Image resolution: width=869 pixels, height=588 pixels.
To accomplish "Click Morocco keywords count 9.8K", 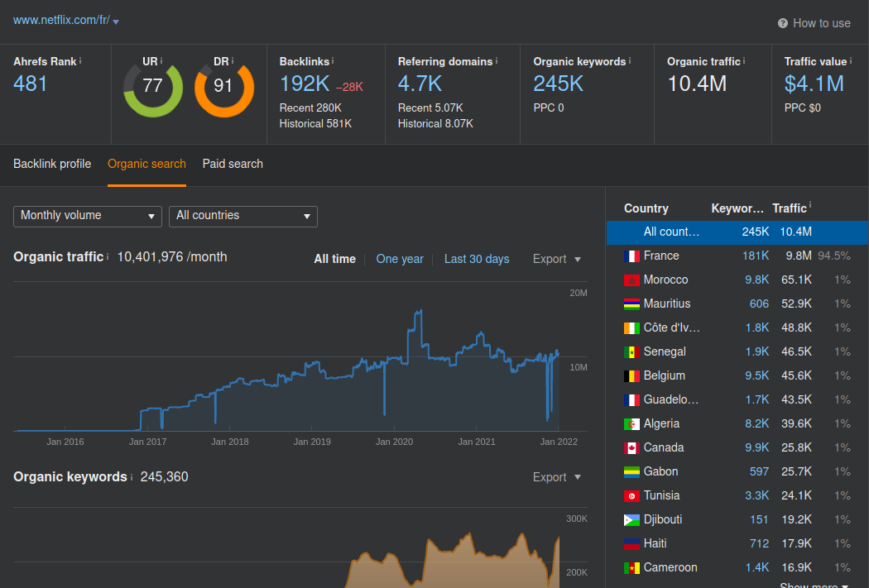I will (x=756, y=280).
